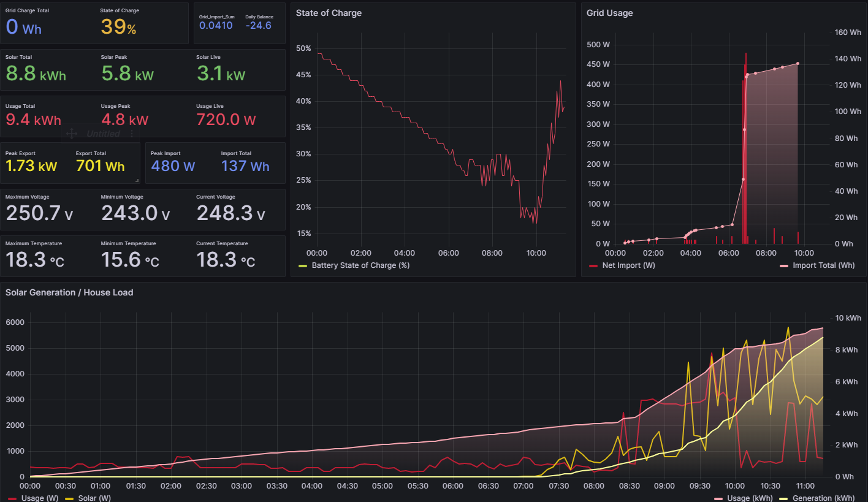Click Battery State of Charge legend color swatch
The height and width of the screenshot is (502, 868).
[302, 266]
